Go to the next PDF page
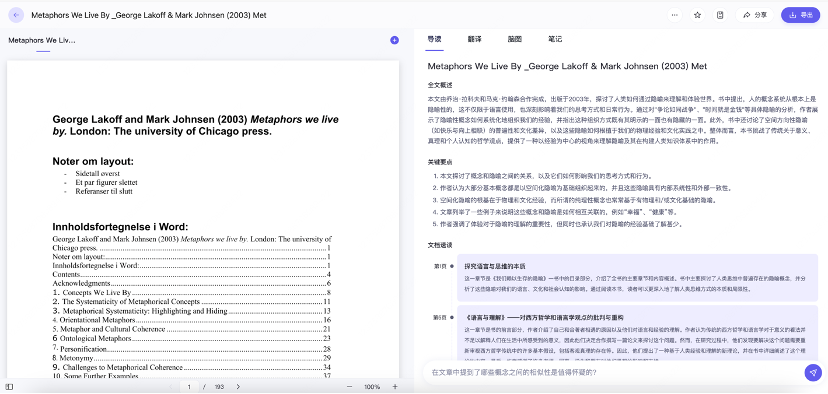The image size is (828, 394). click(x=238, y=387)
